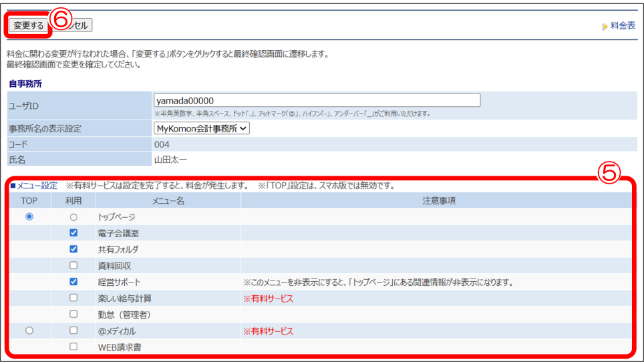Disable the 経営サポート checkbox
Image resolution: width=644 pixels, height=362 pixels.
click(x=73, y=282)
